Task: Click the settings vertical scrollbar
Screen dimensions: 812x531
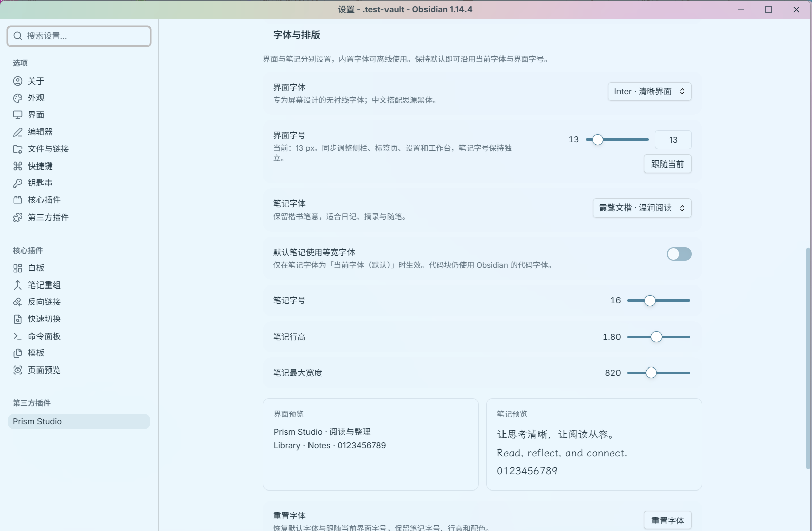Action: [x=808, y=358]
